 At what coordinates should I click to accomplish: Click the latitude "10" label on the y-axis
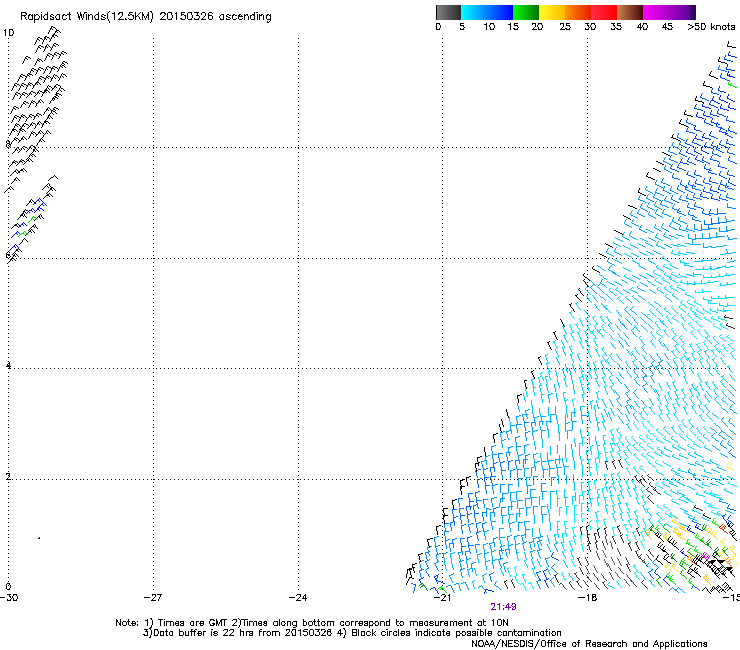(8, 33)
